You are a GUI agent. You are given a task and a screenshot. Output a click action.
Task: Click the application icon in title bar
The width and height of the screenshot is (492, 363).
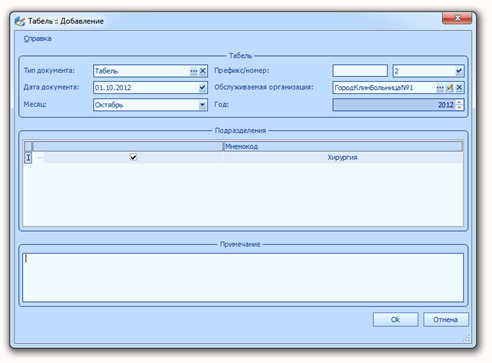pos(20,21)
